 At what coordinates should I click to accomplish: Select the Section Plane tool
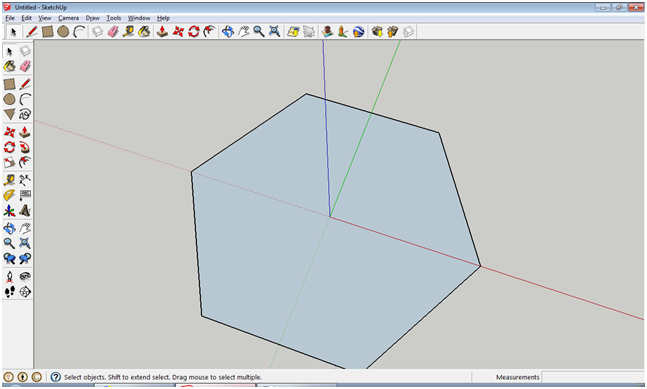click(x=25, y=292)
